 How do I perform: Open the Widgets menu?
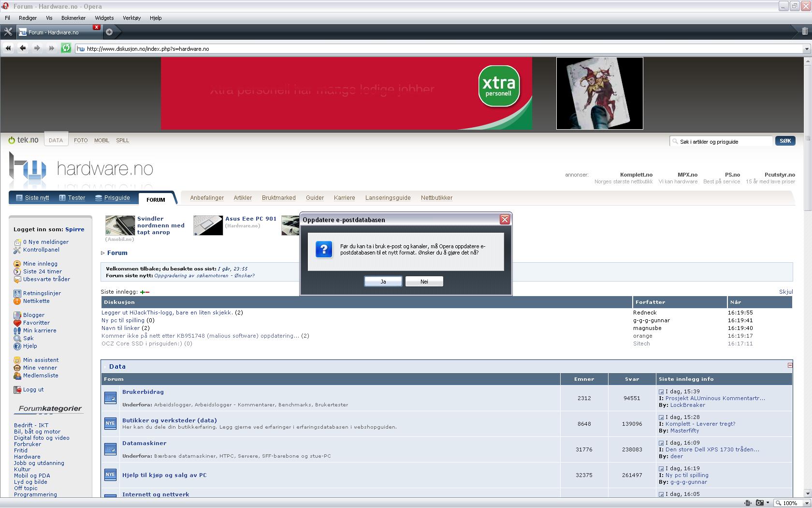(x=104, y=18)
